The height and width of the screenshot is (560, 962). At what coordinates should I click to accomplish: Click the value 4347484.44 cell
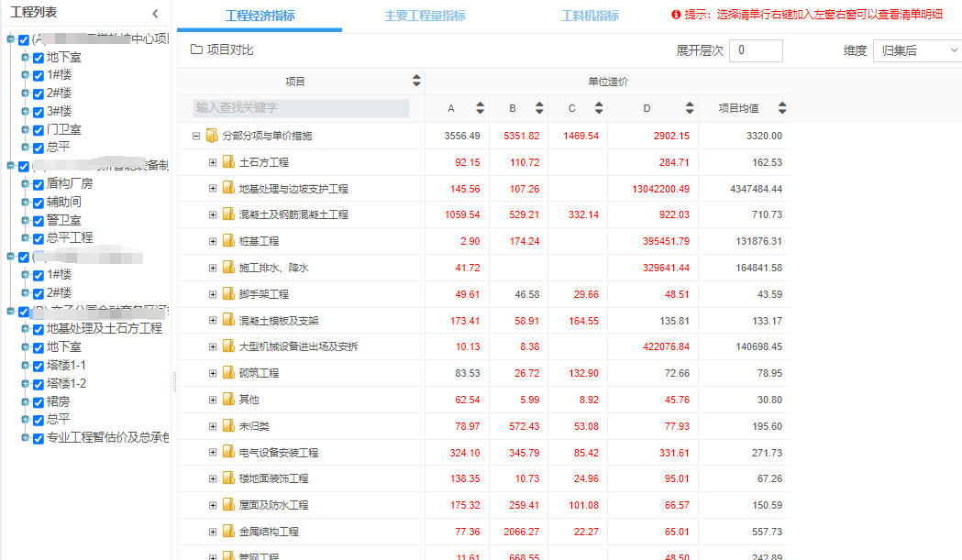(756, 189)
